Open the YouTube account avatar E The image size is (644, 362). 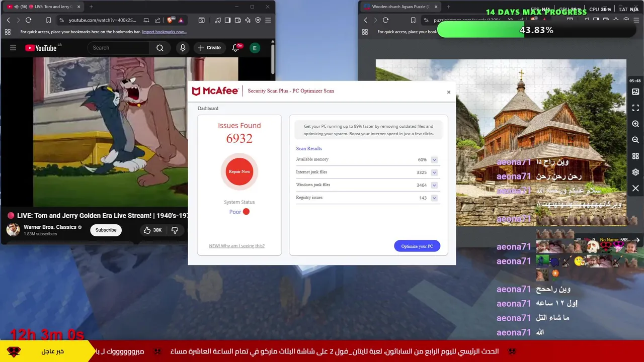pyautogui.click(x=255, y=48)
